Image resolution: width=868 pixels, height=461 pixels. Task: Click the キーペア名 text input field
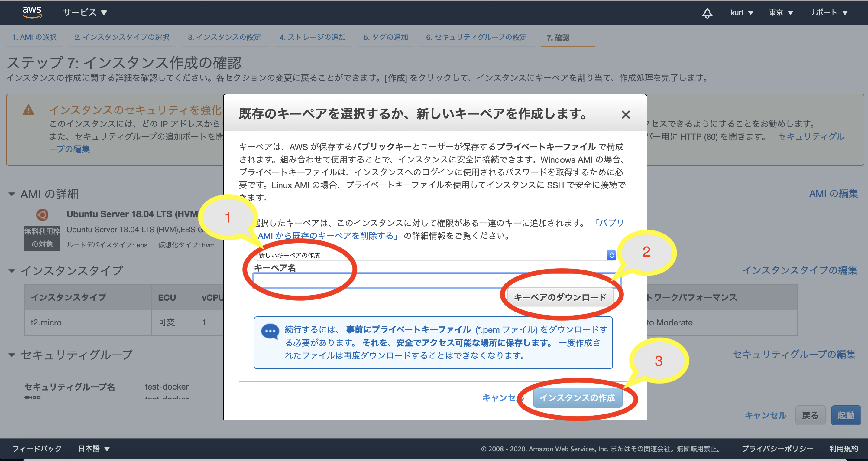tap(436, 280)
